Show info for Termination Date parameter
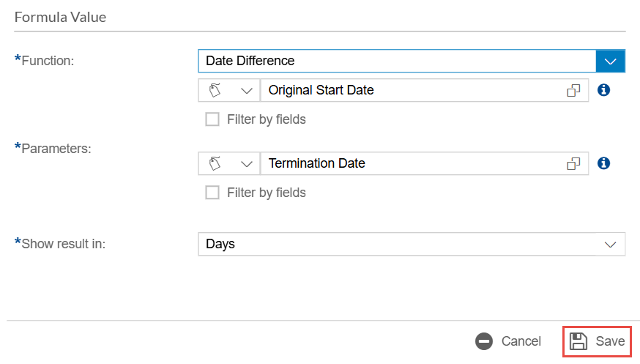This screenshot has height=364, width=640. click(604, 163)
